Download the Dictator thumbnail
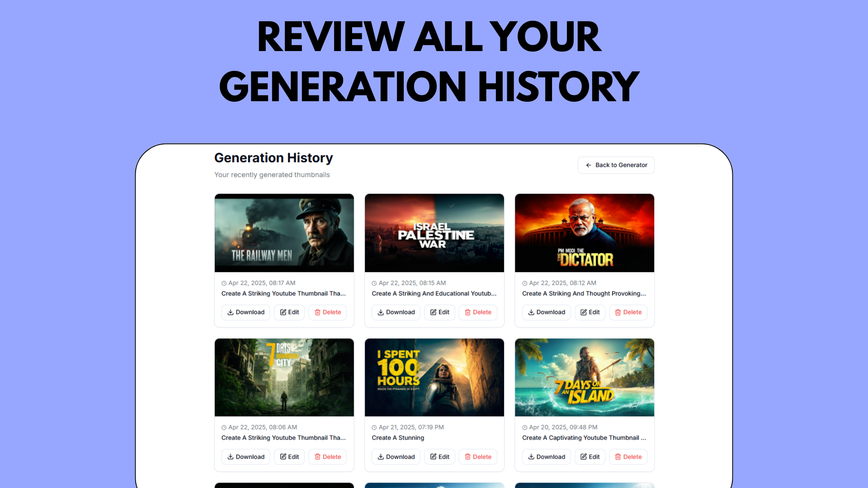 [546, 312]
